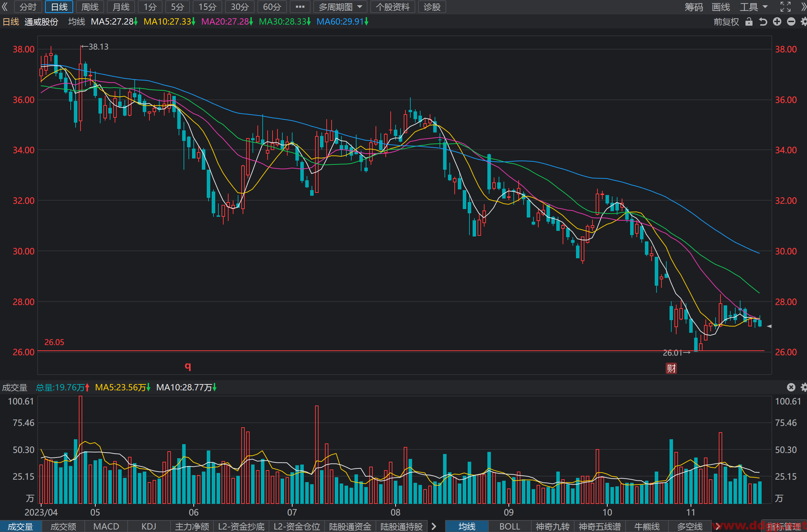This screenshot has width=807, height=532.
Task: Open the 工具 tools dropdown
Action: [x=754, y=7]
